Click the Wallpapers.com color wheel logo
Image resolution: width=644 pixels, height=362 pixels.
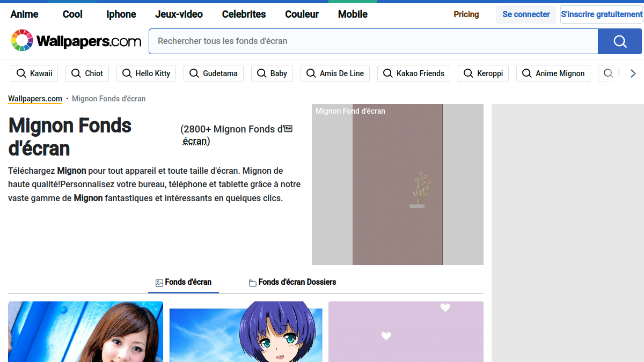click(22, 41)
